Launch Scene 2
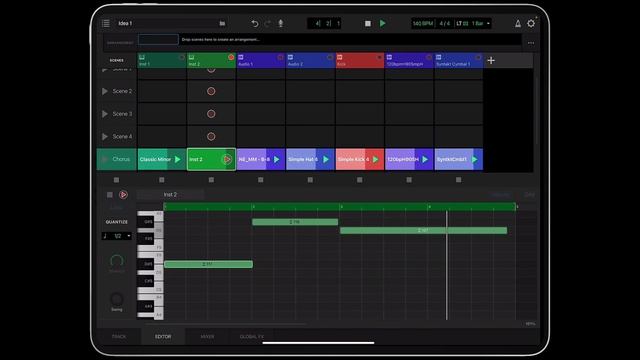 pyautogui.click(x=105, y=91)
